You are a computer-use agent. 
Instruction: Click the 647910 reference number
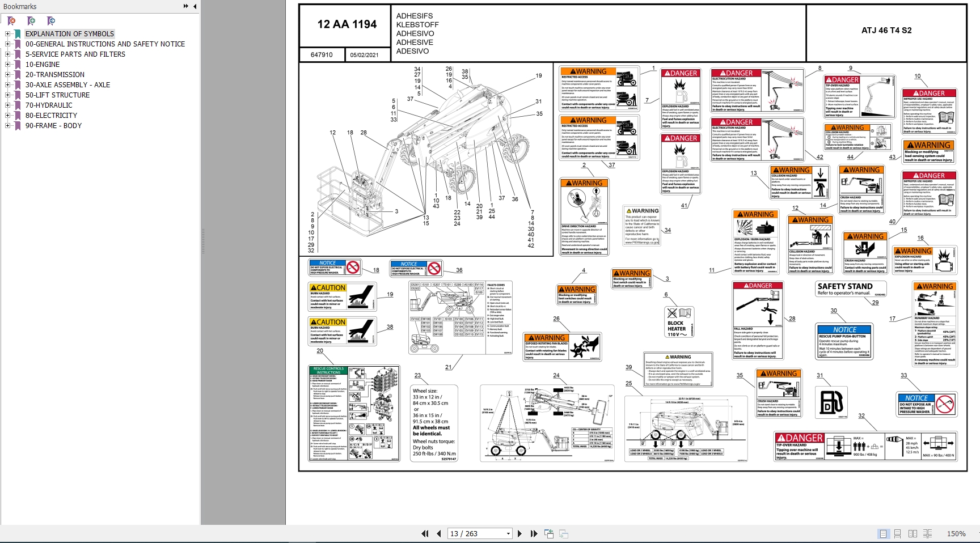pyautogui.click(x=322, y=55)
